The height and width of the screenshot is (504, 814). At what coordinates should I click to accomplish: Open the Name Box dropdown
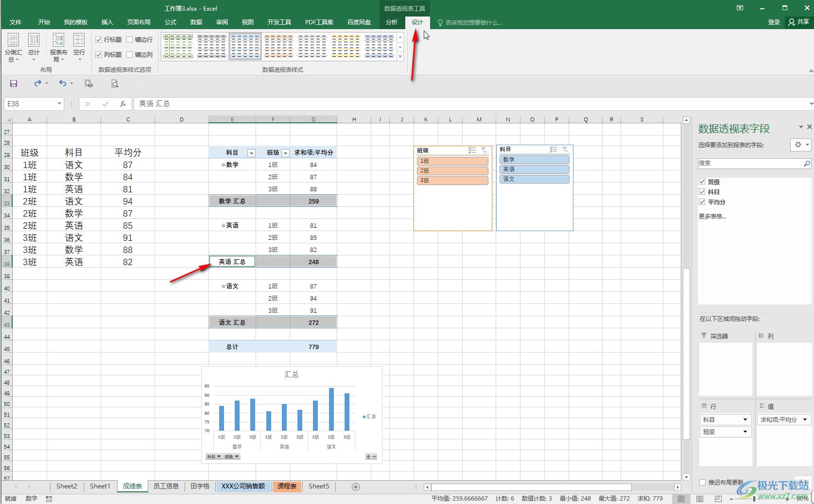coord(59,103)
